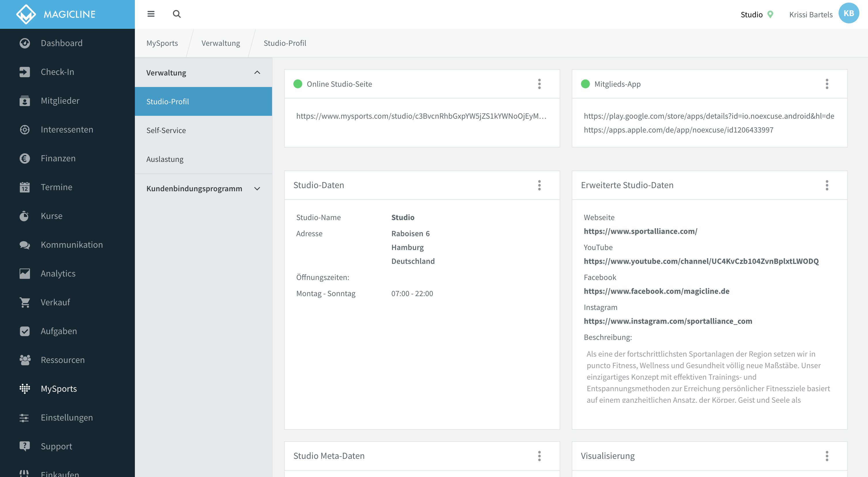Open Auslastung submenu item
The image size is (868, 477).
203,159
